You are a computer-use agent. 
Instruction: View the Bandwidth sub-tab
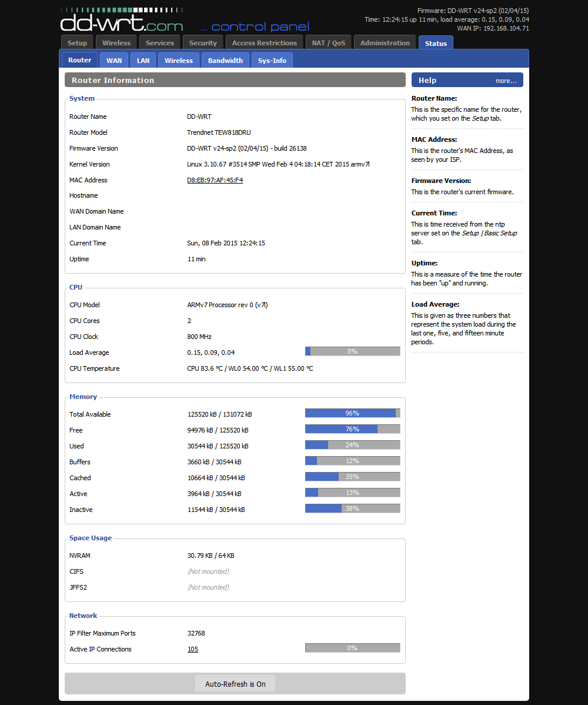[x=225, y=60]
